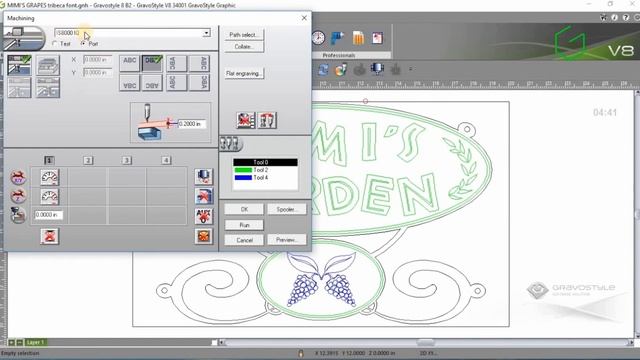Click the orange documents icon in toolbar
The width and height of the screenshot is (640, 360).
[358, 38]
